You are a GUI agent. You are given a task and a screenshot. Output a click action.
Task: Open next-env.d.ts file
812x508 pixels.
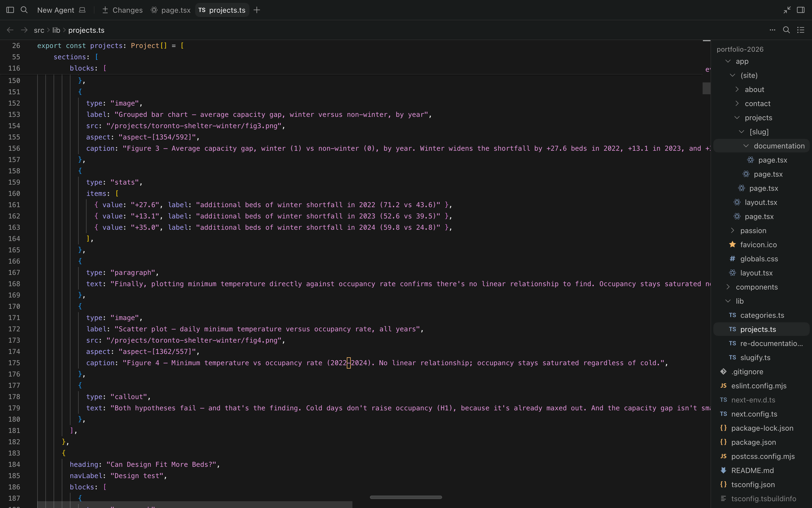tap(761, 400)
